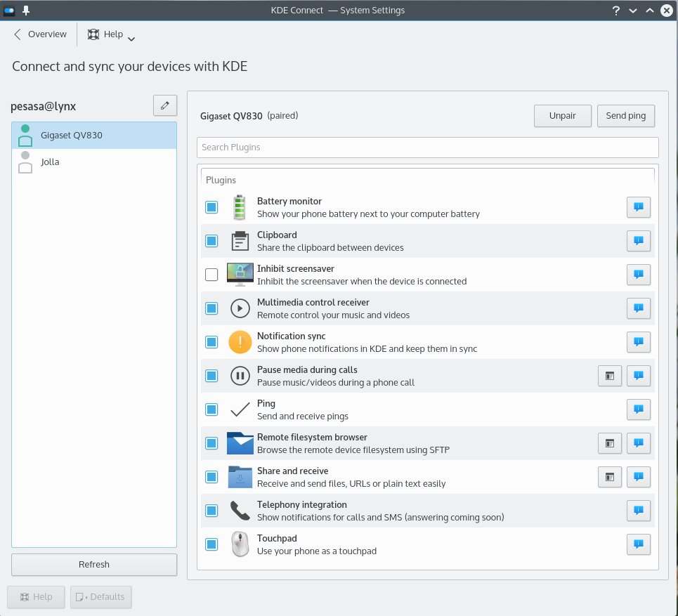678x616 pixels.
Task: Click the Clipboard plugin's clipboard icon
Action: point(240,241)
